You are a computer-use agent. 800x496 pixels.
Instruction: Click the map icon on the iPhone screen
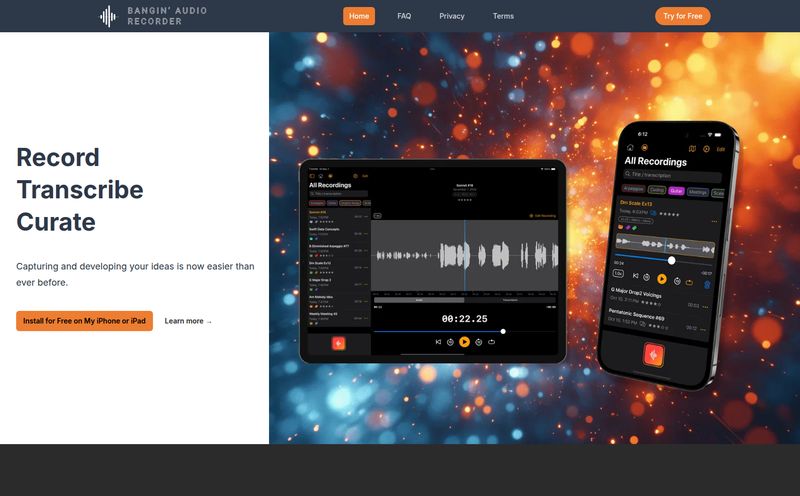pos(692,149)
